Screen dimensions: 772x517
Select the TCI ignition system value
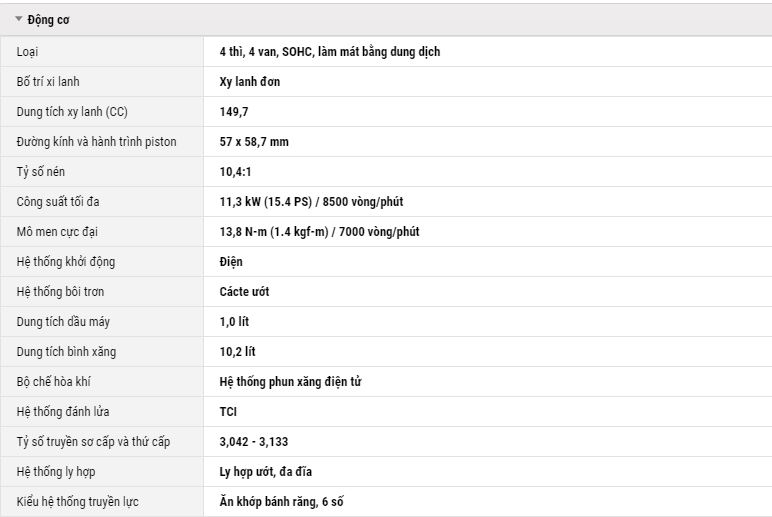[x=228, y=412]
